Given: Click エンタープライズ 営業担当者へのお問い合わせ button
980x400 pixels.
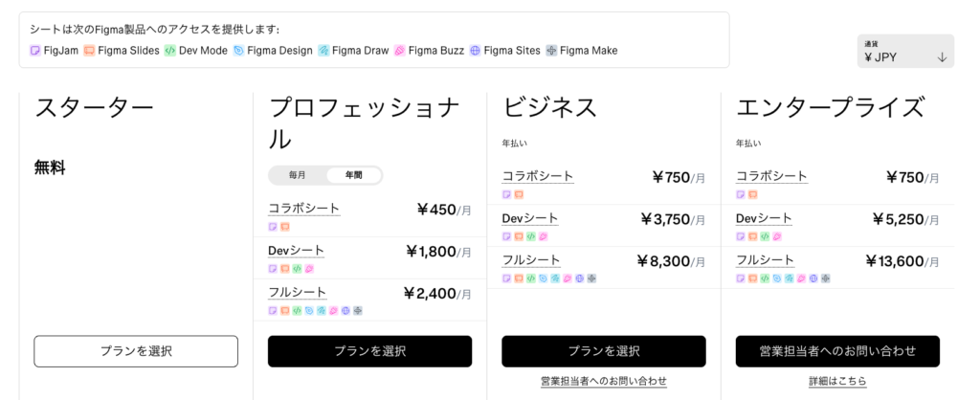Looking at the screenshot, I should pyautogui.click(x=837, y=351).
